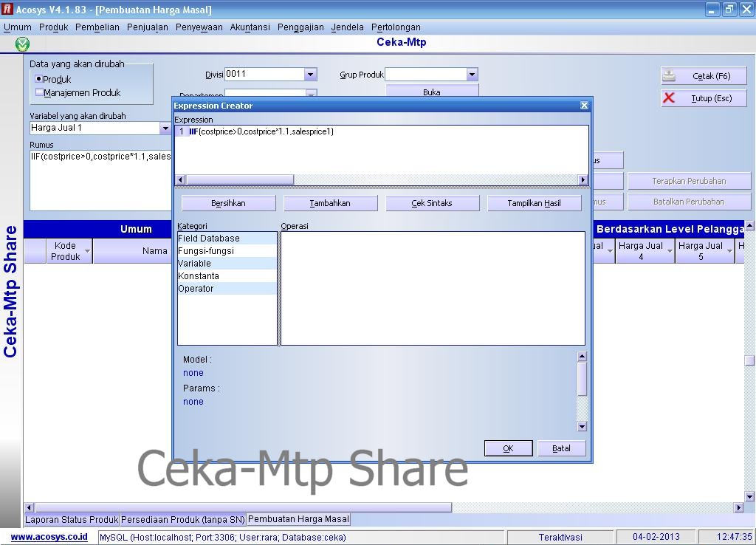This screenshot has height=545, width=756.
Task: Click the 04-02-2013 date in status bar
Action: (656, 537)
